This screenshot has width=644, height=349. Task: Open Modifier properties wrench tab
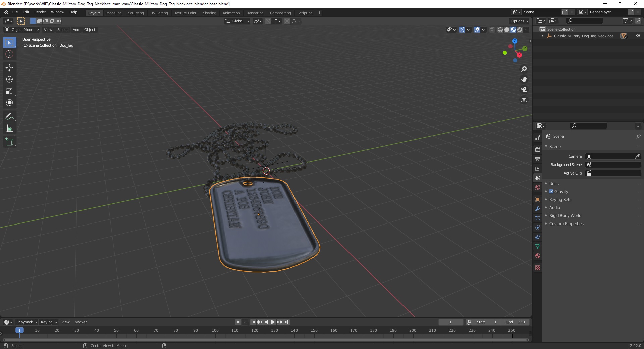pyautogui.click(x=538, y=209)
